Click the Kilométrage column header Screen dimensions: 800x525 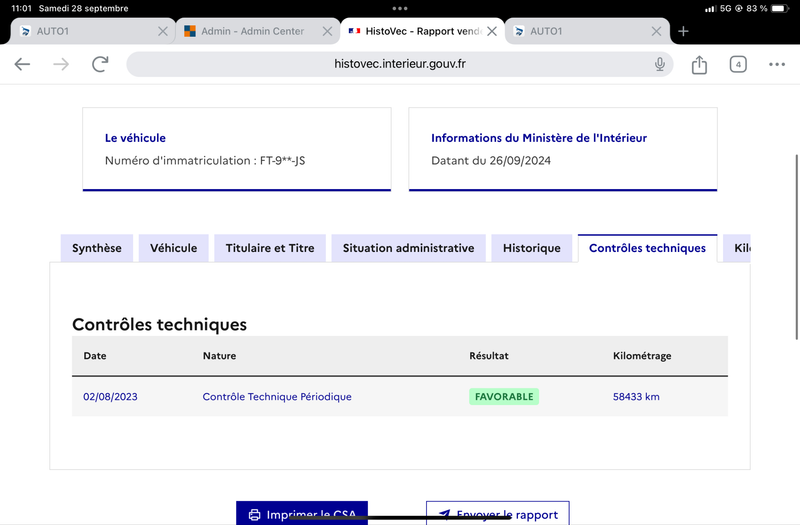642,356
